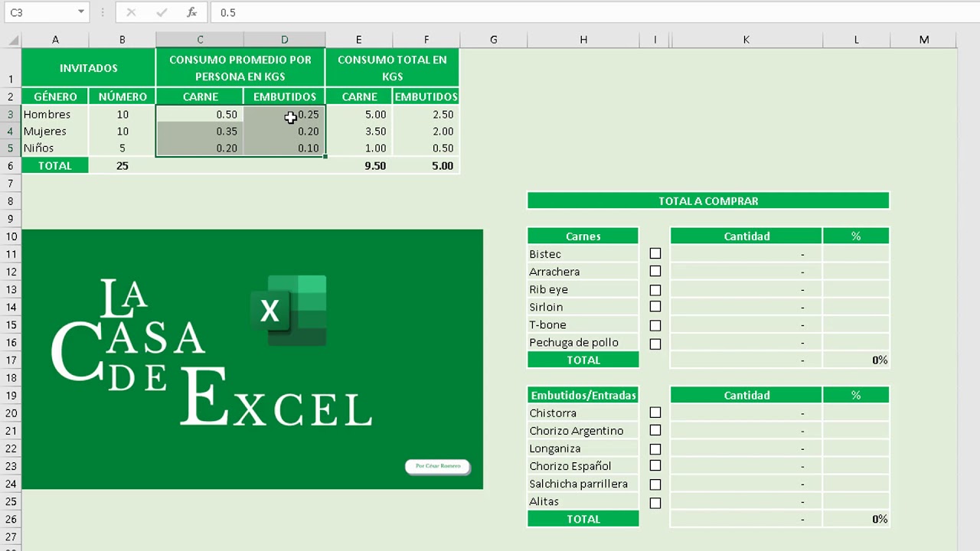Select column D header
The height and width of the screenshot is (551, 980).
pyautogui.click(x=284, y=40)
